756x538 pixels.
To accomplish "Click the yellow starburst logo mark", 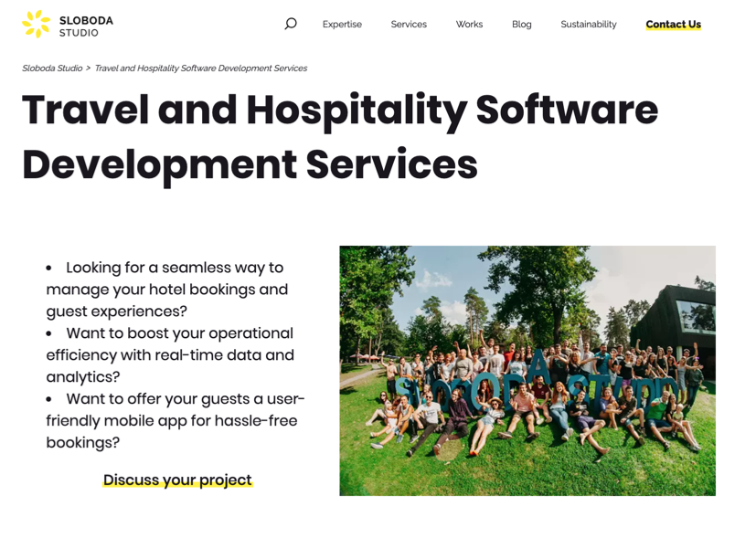I will pyautogui.click(x=35, y=22).
